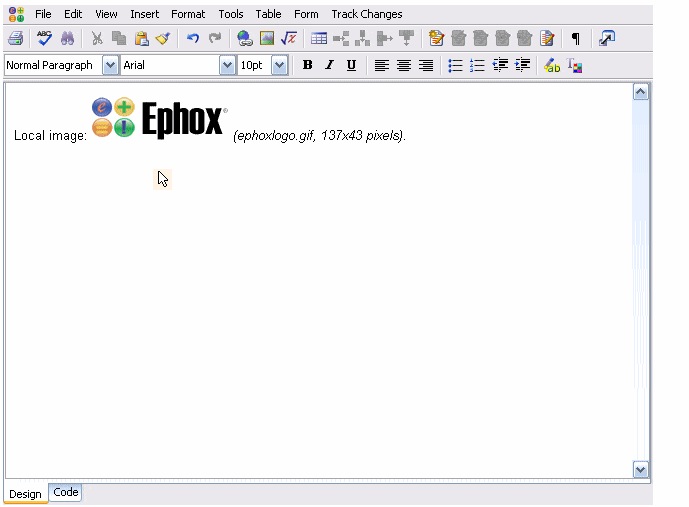Click the scrollbar up arrow
The image size is (689, 507).
click(641, 92)
